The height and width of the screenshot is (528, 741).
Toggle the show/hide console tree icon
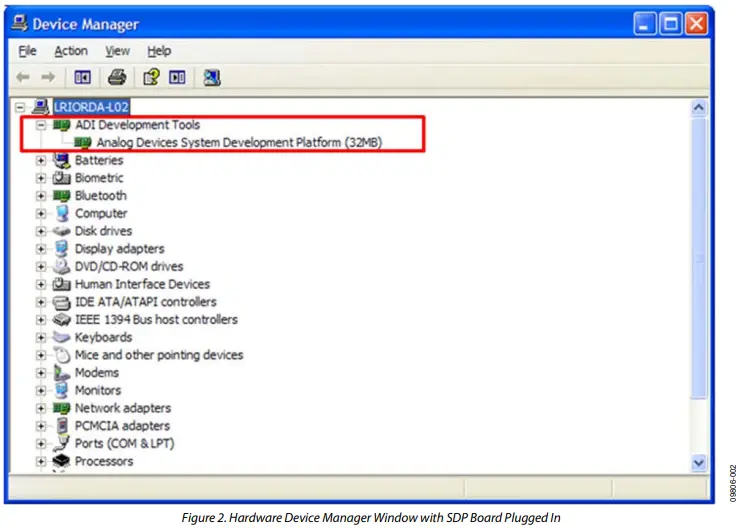coord(82,77)
